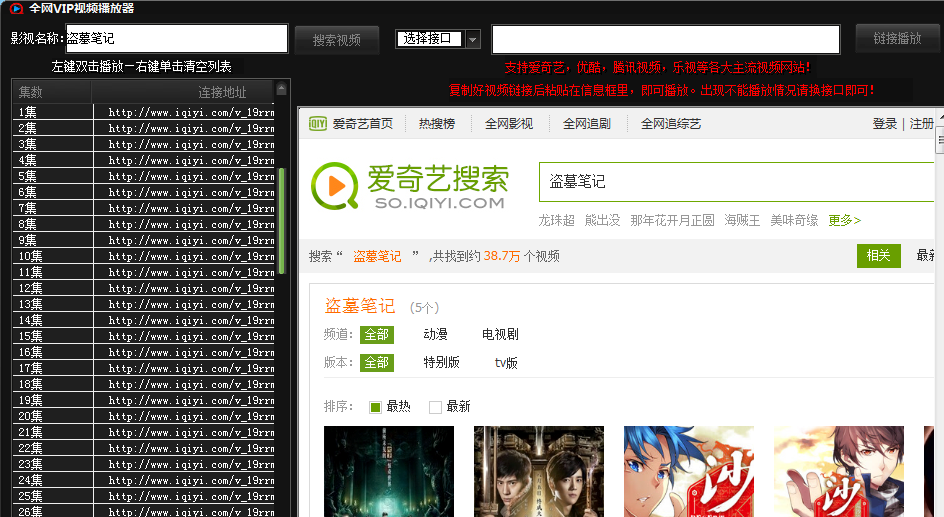
Task: Click the 搜索视频 button
Action: point(337,40)
